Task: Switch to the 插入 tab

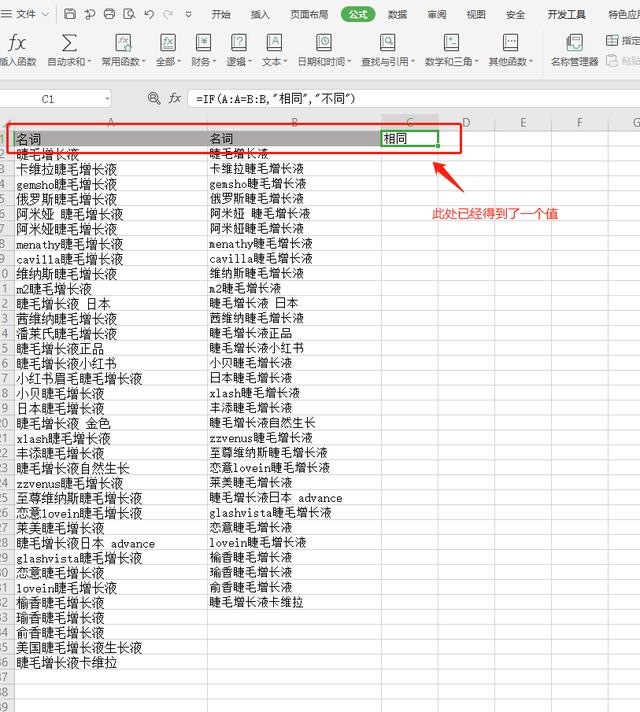Action: [x=260, y=15]
